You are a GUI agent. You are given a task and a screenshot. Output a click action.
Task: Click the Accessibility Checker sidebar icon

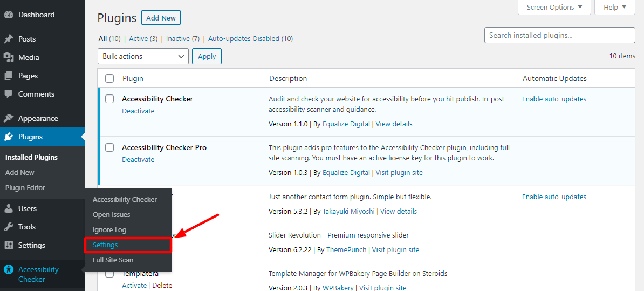coord(9,269)
